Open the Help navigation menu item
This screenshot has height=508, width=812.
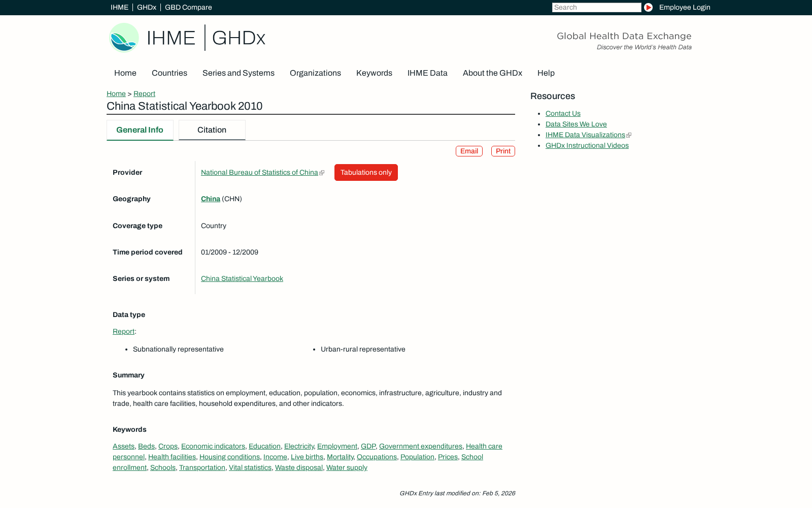click(546, 73)
